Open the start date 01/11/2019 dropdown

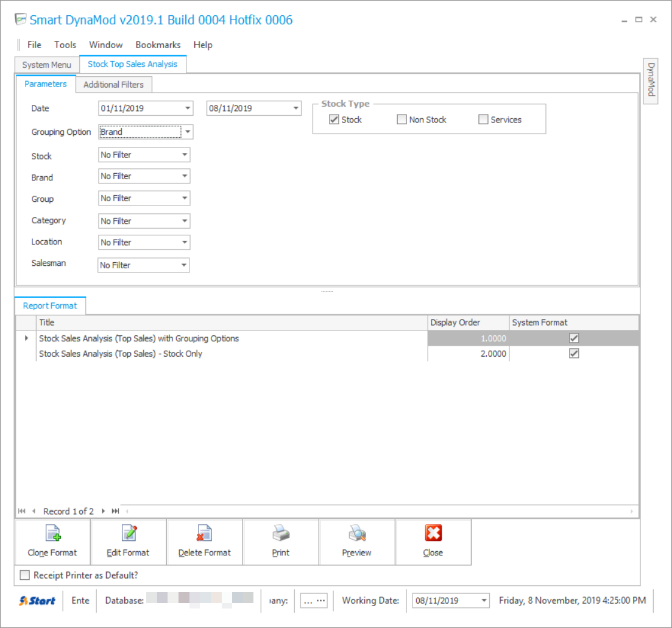188,108
